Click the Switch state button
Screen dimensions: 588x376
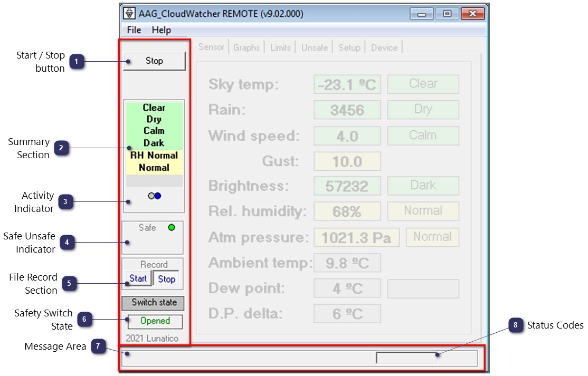(x=153, y=303)
